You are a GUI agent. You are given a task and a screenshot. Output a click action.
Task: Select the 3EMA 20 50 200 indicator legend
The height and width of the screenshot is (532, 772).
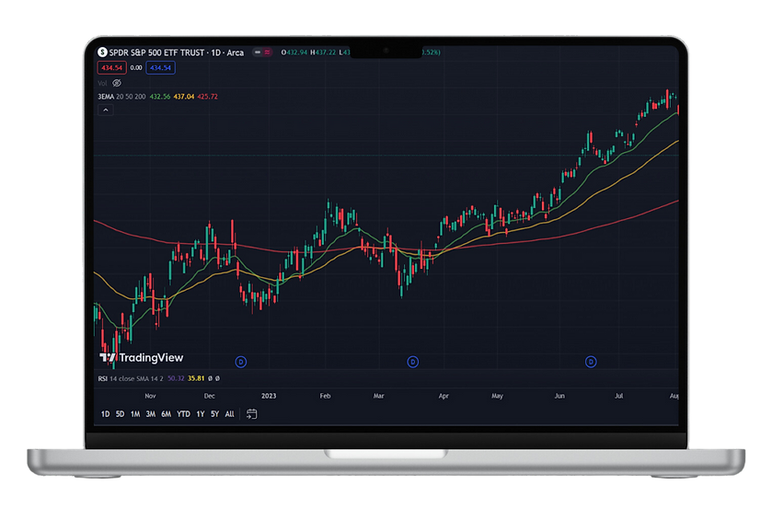pyautogui.click(x=121, y=97)
